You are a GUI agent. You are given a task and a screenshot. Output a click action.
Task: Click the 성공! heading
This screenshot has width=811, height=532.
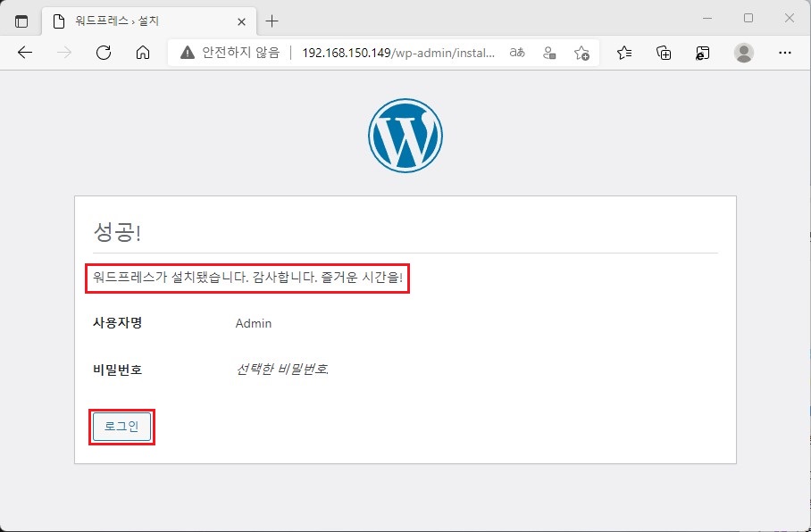(117, 231)
